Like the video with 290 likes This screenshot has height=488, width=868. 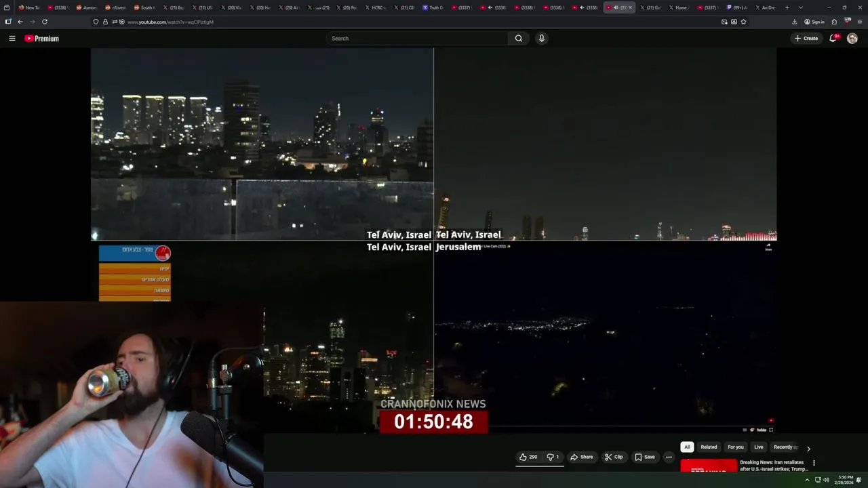(x=528, y=457)
